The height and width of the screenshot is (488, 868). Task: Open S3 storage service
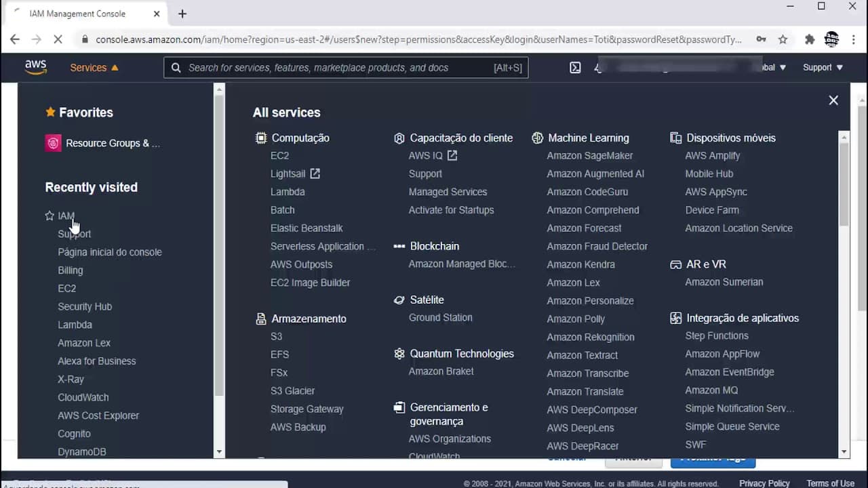tap(276, 336)
